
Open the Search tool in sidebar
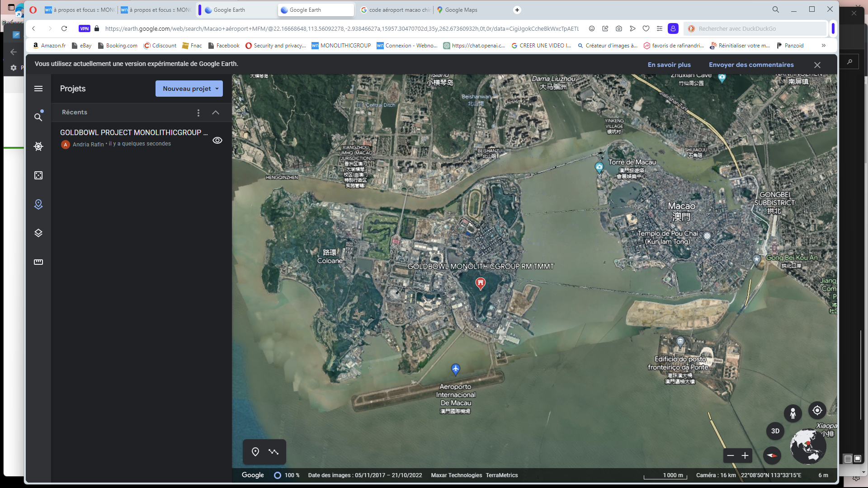pos(38,117)
